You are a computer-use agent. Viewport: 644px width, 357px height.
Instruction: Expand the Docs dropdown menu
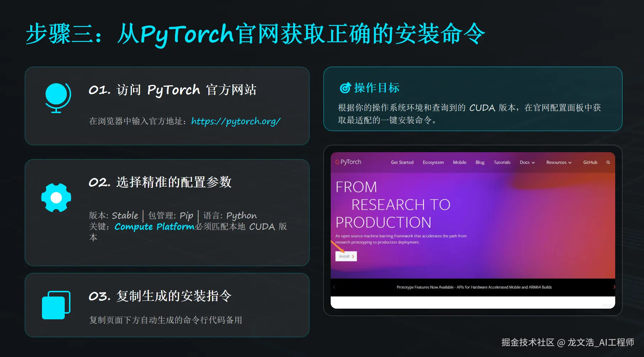[527, 162]
